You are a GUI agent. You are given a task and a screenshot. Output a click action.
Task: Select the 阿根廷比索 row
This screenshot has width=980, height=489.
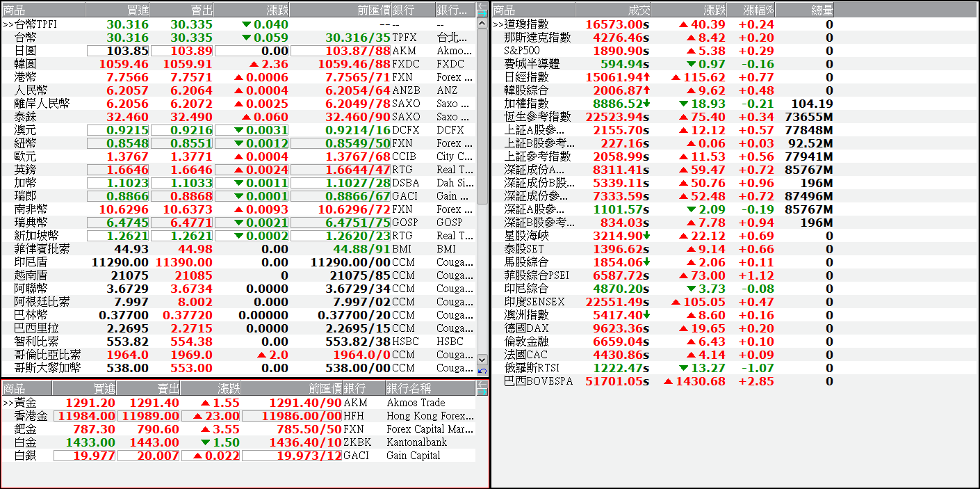click(239, 302)
